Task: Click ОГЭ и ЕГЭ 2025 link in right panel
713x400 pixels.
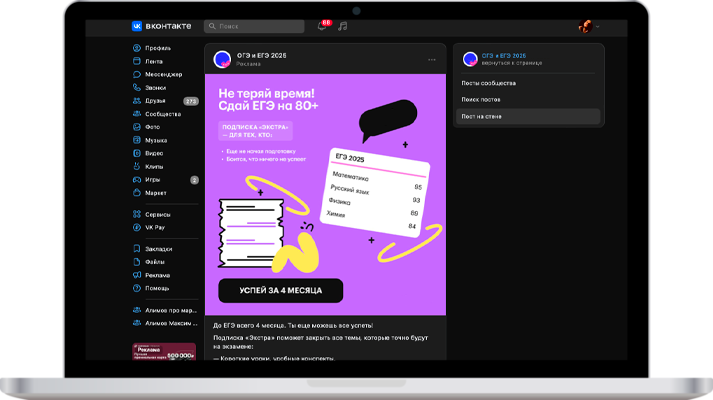Action: (504, 55)
